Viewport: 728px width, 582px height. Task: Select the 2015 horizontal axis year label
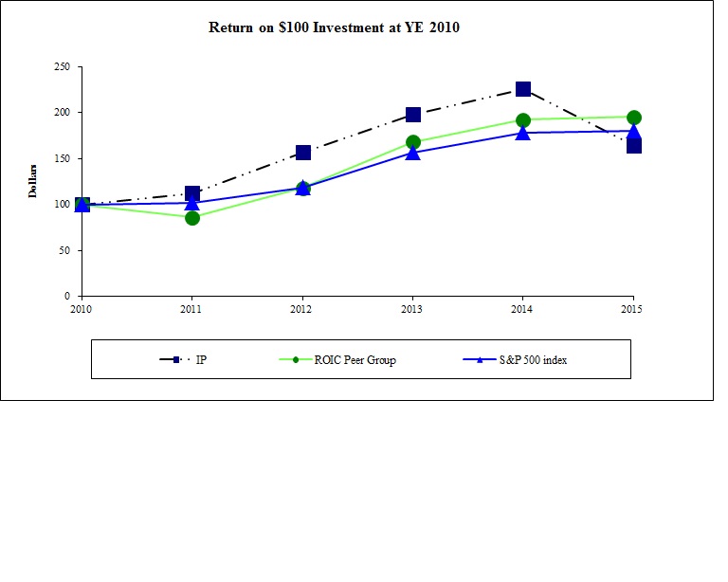632,310
